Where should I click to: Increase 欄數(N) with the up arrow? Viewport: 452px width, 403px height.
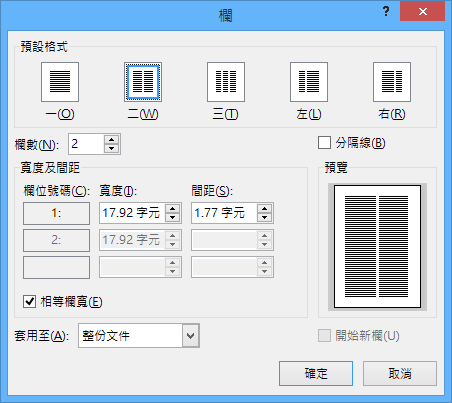point(111,140)
